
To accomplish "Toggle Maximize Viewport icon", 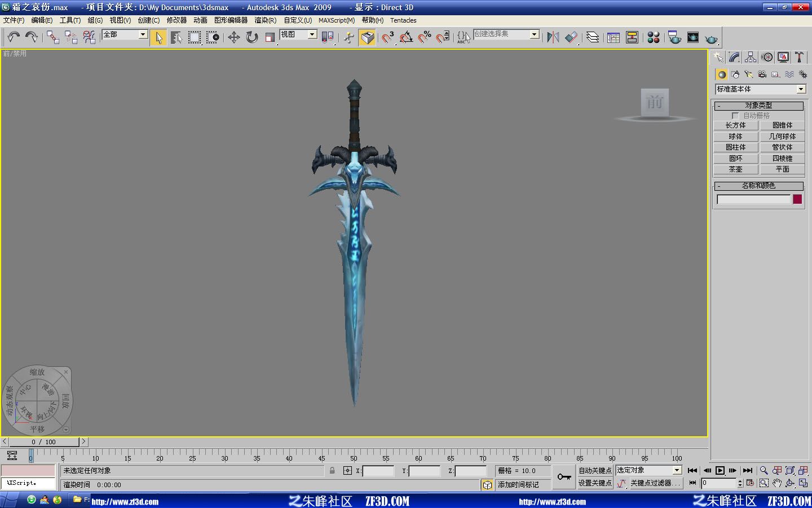I will 804,483.
